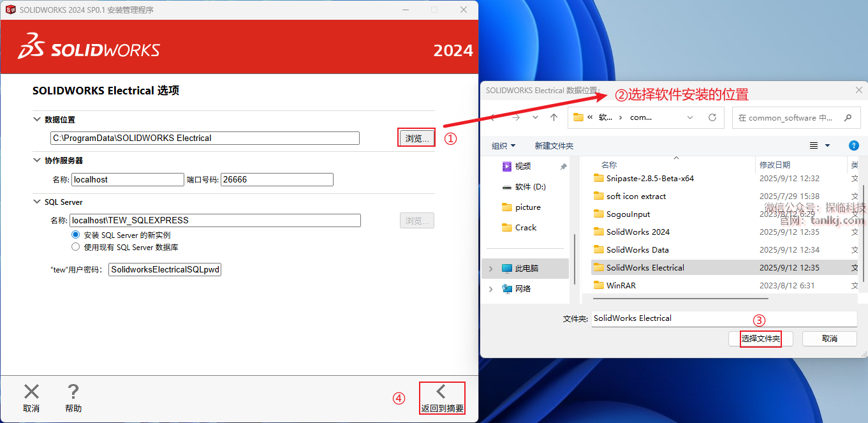This screenshot has width=868, height=423.
Task: Select soft icon extract folder
Action: pos(636,196)
